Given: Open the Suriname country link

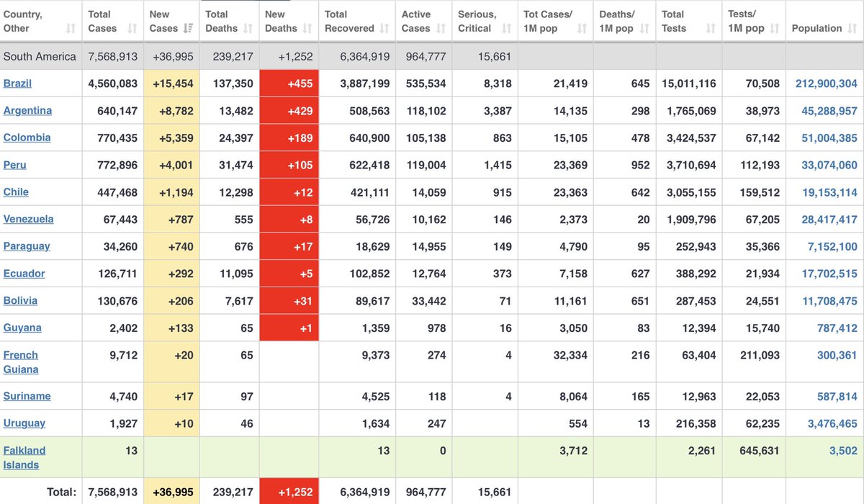Looking at the screenshot, I should (x=27, y=396).
